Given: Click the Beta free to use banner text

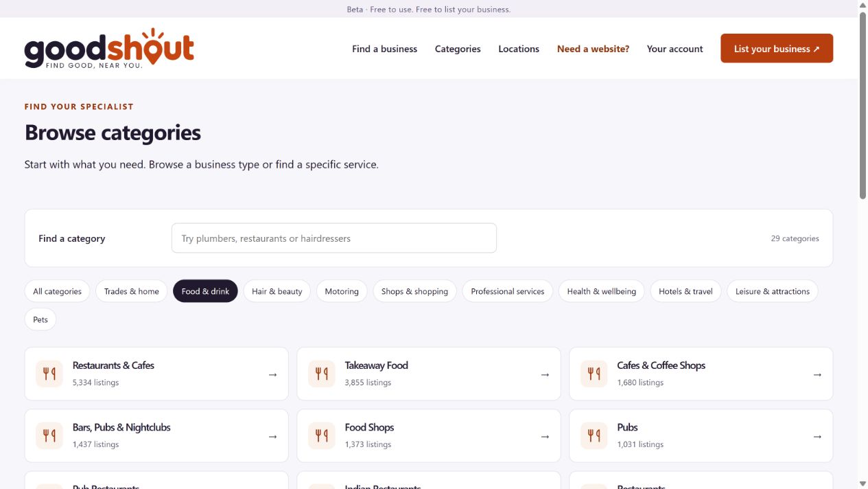Looking at the screenshot, I should coord(429,9).
